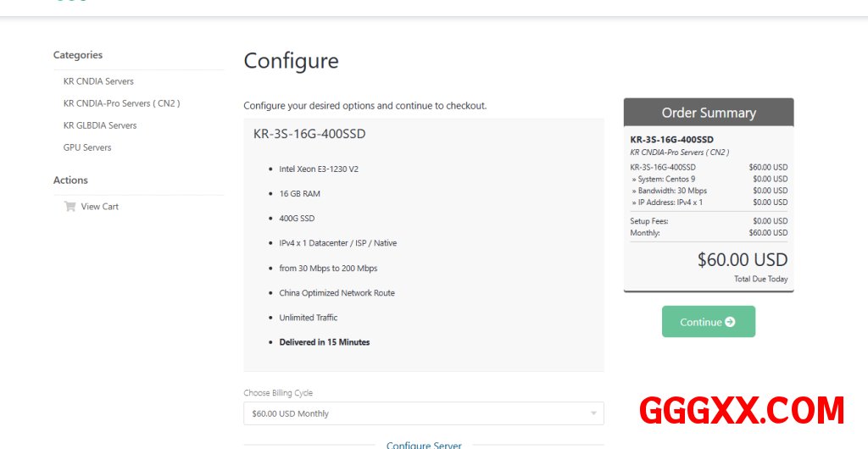
Task: Click the arrow circle icon on Continue button
Action: pos(730,322)
